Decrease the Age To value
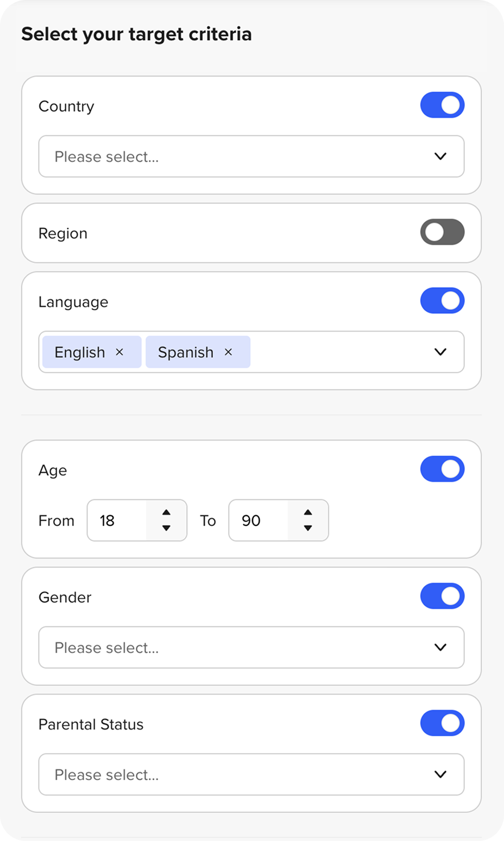 tap(308, 528)
